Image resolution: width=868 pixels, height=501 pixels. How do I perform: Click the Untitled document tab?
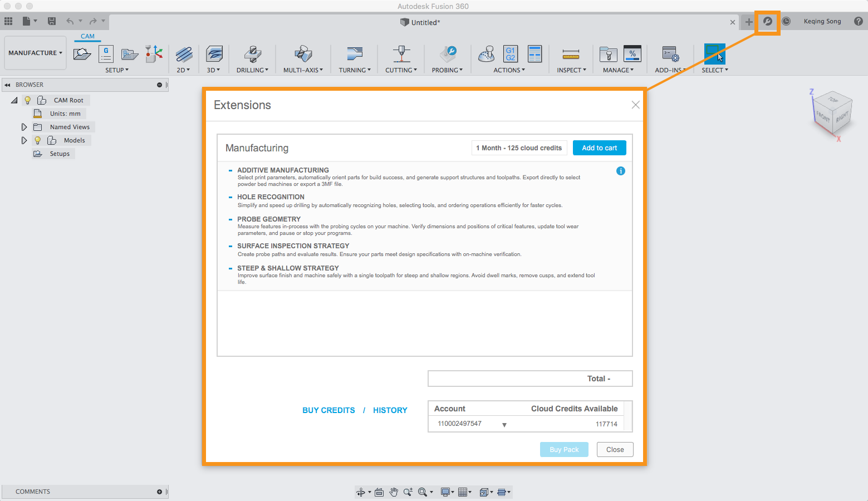point(420,22)
